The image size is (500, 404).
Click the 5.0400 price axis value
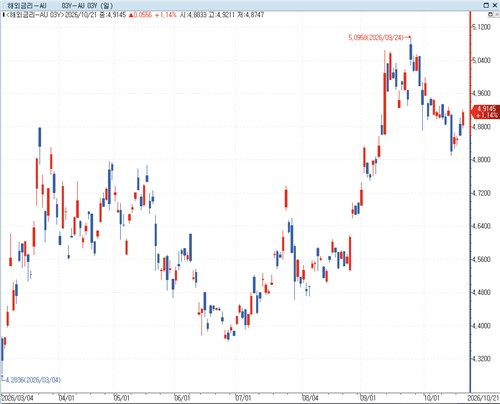pos(482,60)
